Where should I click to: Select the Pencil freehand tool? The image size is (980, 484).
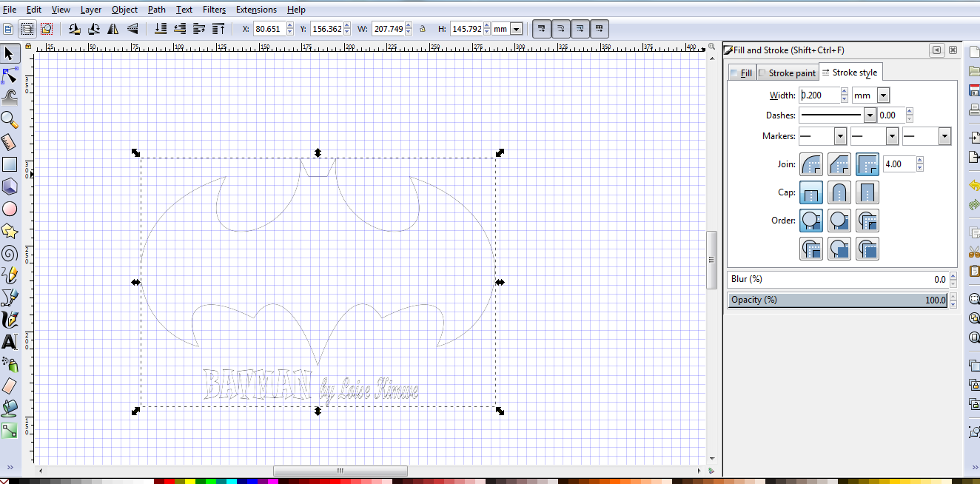click(10, 275)
